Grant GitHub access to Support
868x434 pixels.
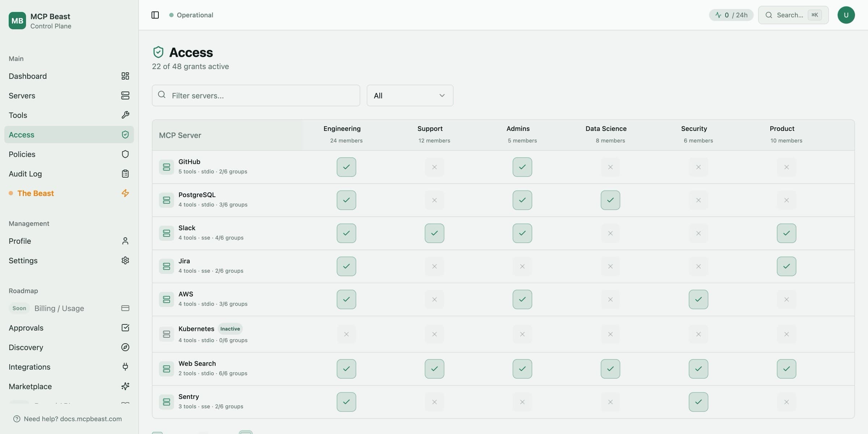point(434,167)
